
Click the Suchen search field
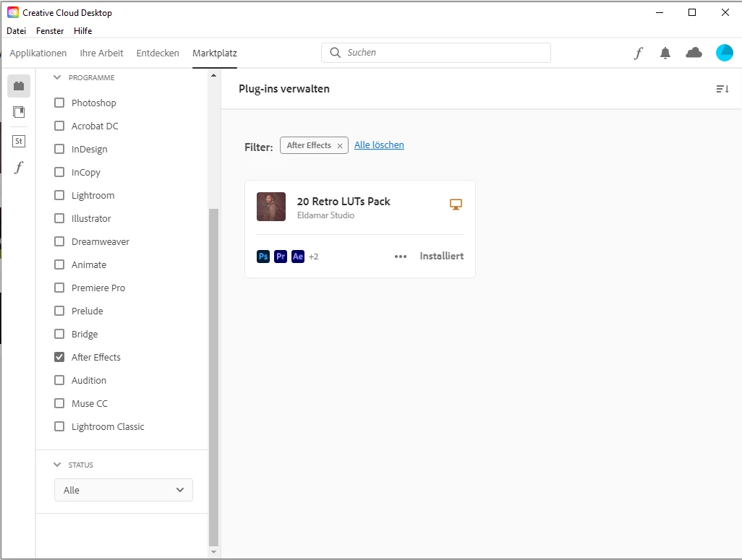click(436, 53)
